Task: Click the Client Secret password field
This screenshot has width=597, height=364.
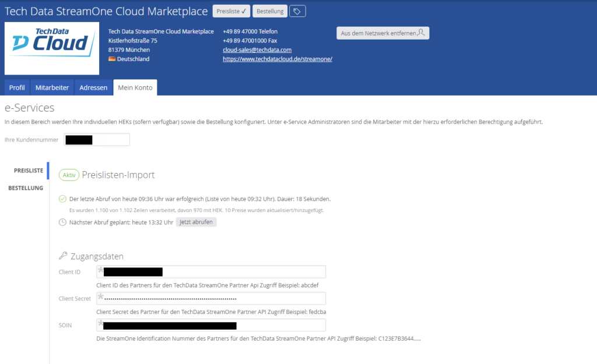Action: pos(211,298)
